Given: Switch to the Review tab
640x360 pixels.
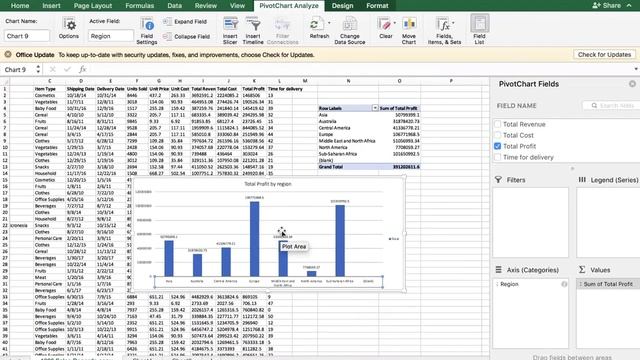Looking at the screenshot, I should click(x=206, y=6).
